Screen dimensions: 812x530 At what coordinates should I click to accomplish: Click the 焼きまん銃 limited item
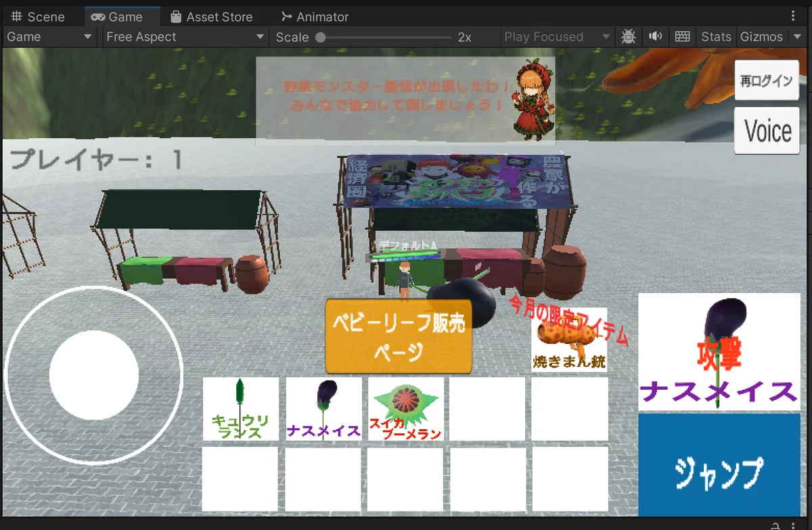pyautogui.click(x=569, y=340)
